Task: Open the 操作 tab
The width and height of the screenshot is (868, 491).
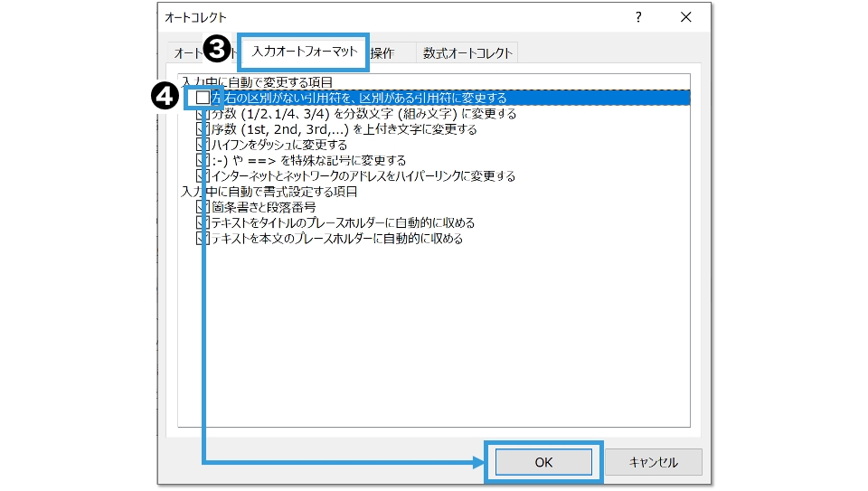Action: coord(383,52)
